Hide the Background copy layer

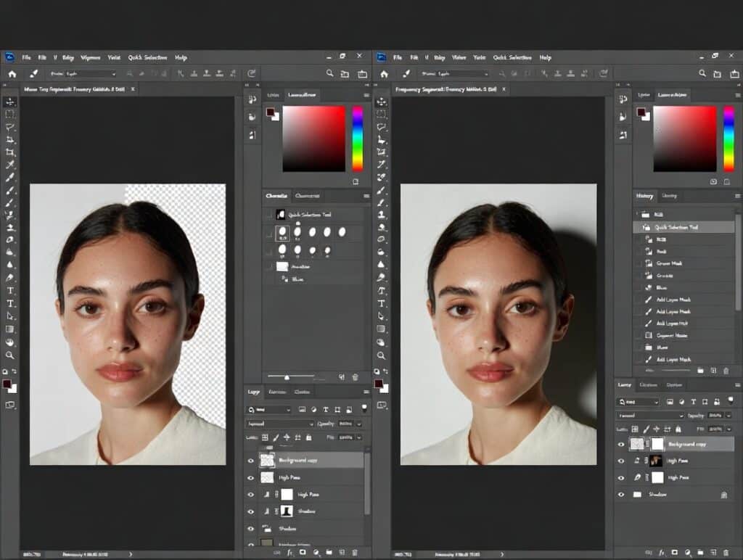point(250,460)
